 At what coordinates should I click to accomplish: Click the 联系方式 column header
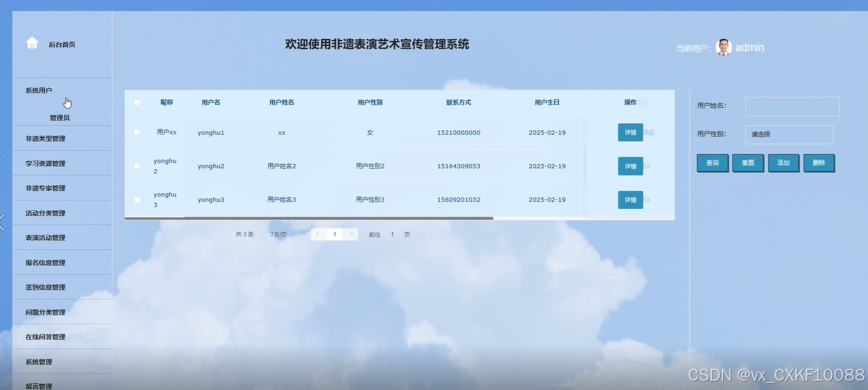point(458,103)
